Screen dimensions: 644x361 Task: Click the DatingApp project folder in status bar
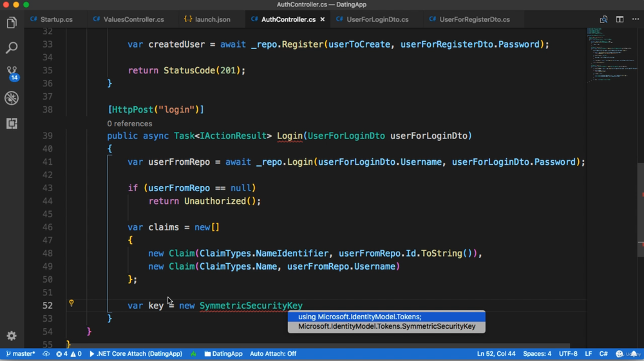(223, 354)
